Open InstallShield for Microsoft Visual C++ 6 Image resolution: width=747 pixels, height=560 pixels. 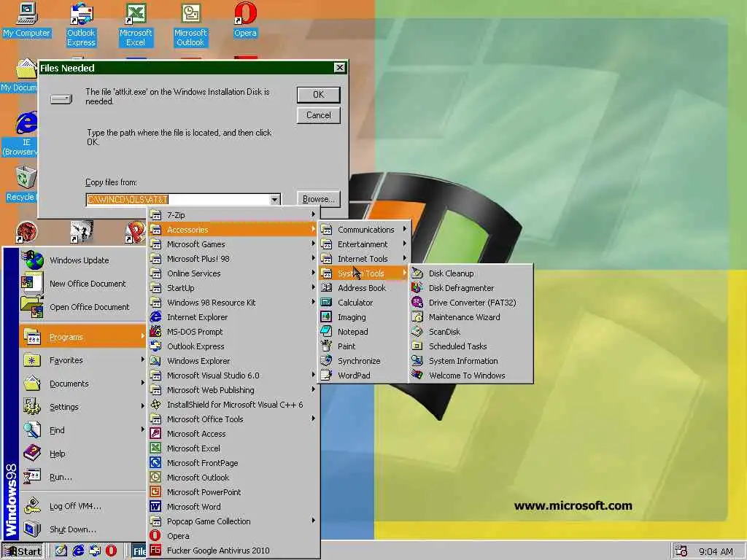point(233,404)
